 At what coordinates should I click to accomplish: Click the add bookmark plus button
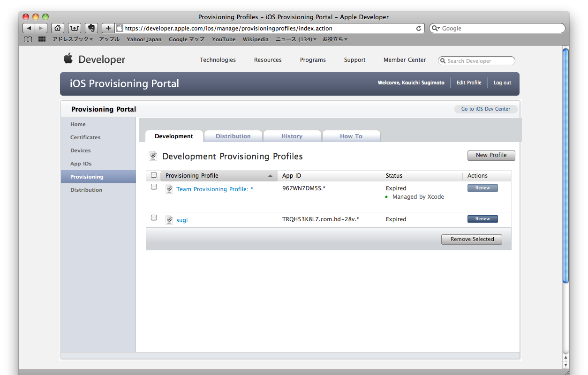point(108,28)
